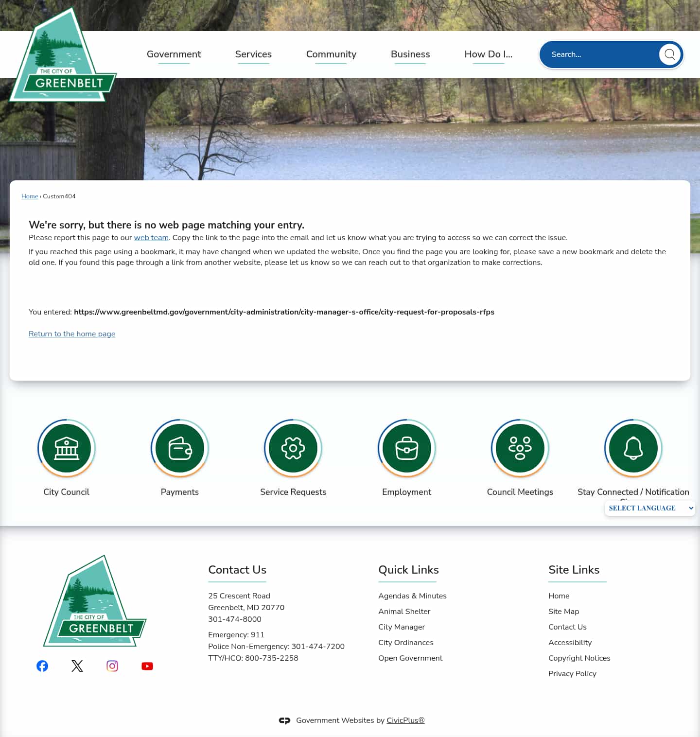Open the X social media icon
The width and height of the screenshot is (700, 737).
[77, 666]
